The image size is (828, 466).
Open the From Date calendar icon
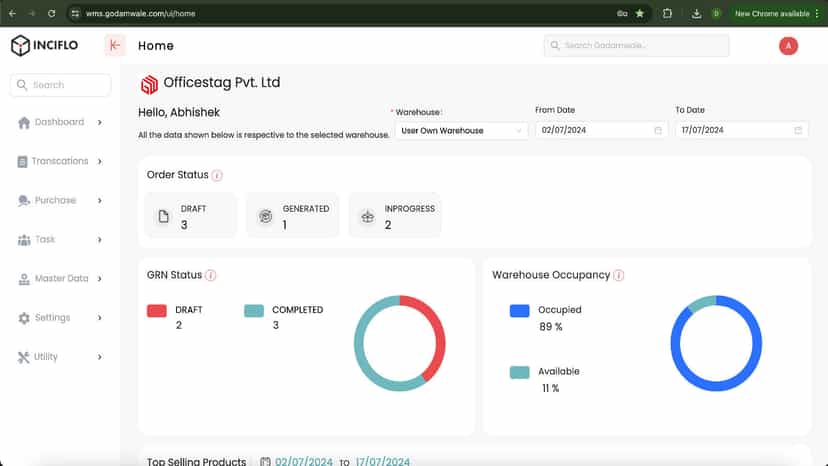point(658,130)
